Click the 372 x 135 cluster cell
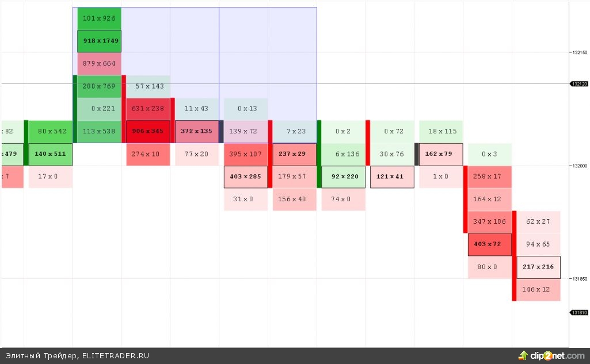Viewport: 590px width, 364px height. tap(197, 131)
